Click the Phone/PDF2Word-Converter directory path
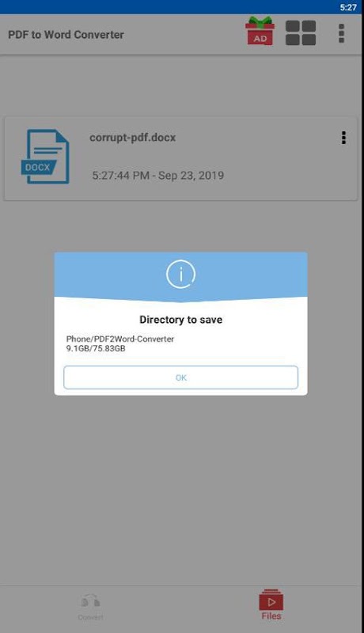Screen dimensions: 364x633 120,339
